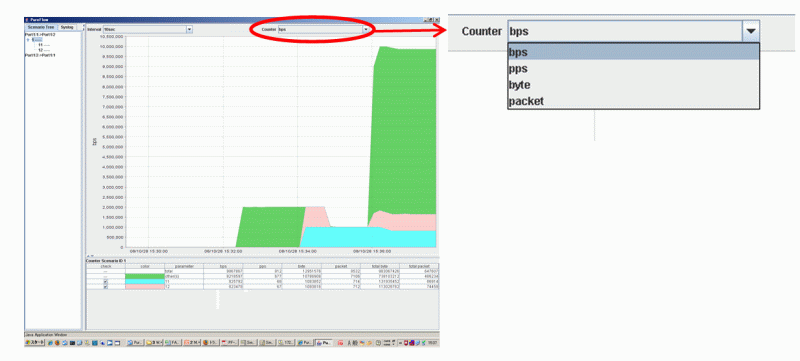Image resolution: width=800 pixels, height=361 pixels.
Task: Click the red system tray icon
Action: pyautogui.click(x=406, y=343)
